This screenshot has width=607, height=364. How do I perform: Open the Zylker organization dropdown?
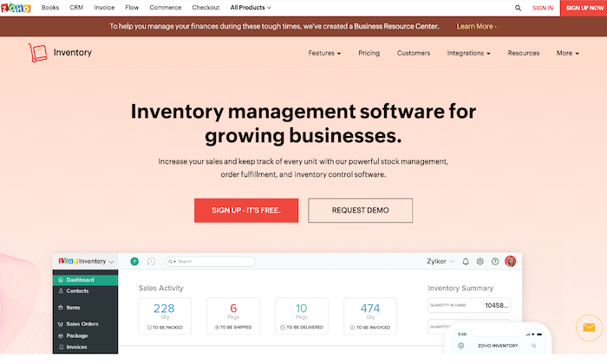tap(441, 262)
